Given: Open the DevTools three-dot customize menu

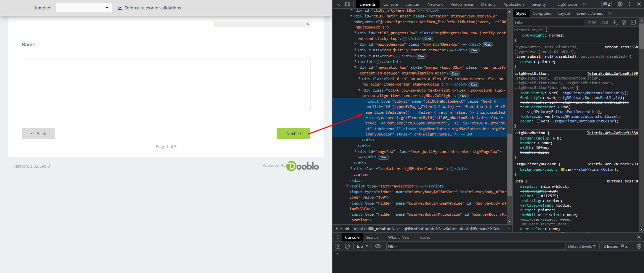Looking at the screenshot, I should [x=630, y=4].
